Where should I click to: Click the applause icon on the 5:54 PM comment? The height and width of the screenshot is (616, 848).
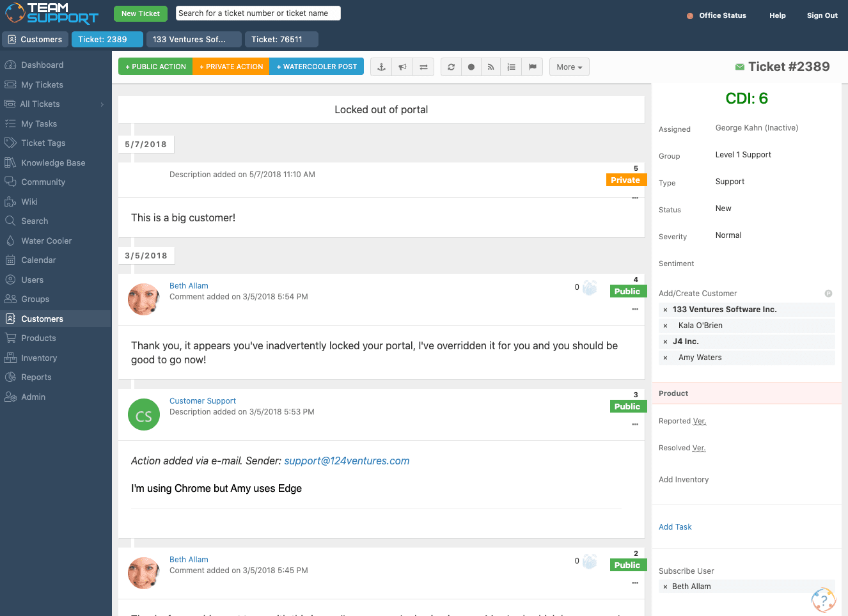(x=590, y=288)
